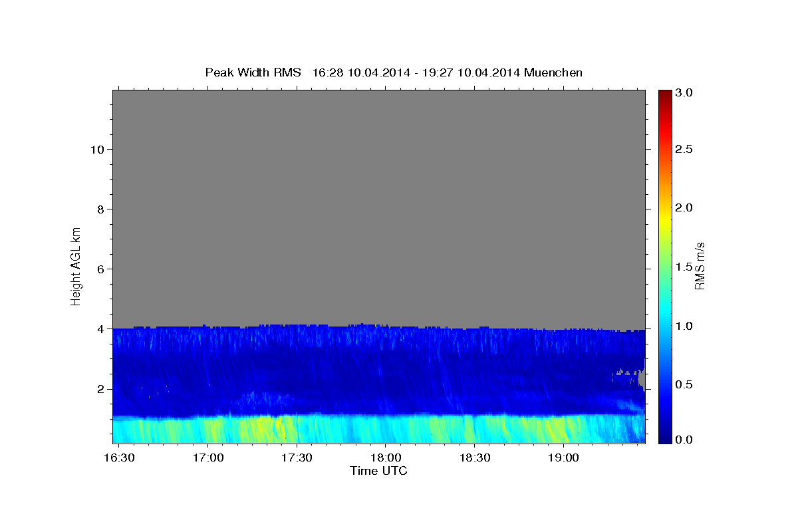Click the 17:30 time tick label

coord(297,458)
